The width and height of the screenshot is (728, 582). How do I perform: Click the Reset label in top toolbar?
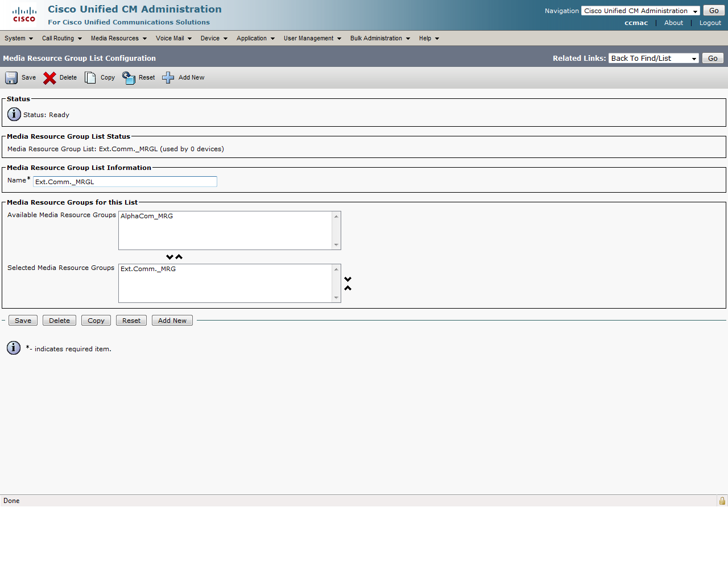click(x=147, y=78)
